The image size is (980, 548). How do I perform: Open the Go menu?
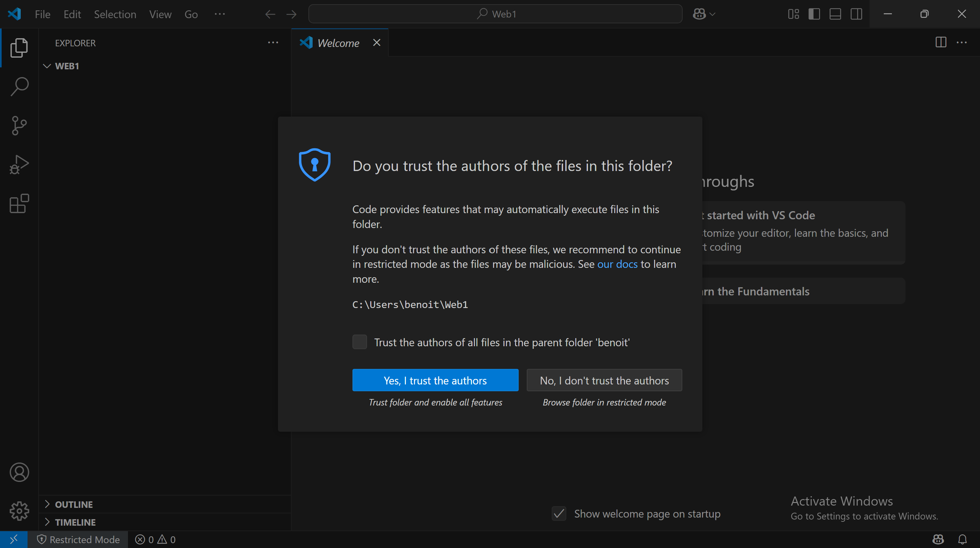click(x=191, y=14)
